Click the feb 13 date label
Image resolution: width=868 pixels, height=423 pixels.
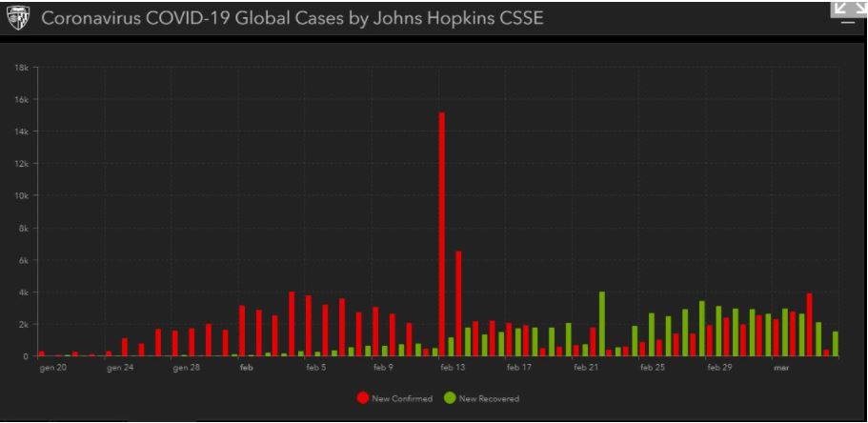452,367
